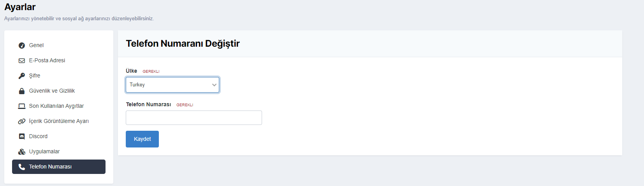Open the Genel settings menu item
The image size is (644, 186).
(x=36, y=46)
